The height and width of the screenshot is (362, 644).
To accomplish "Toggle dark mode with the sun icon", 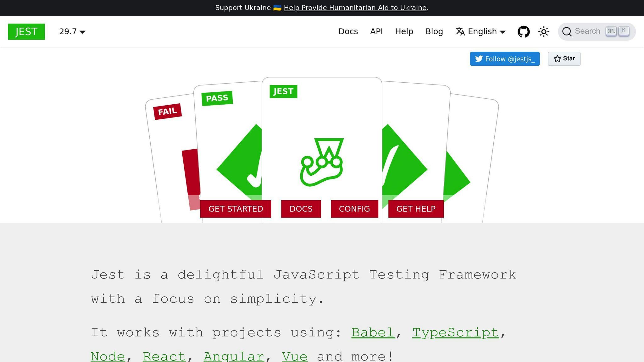I will click(544, 32).
